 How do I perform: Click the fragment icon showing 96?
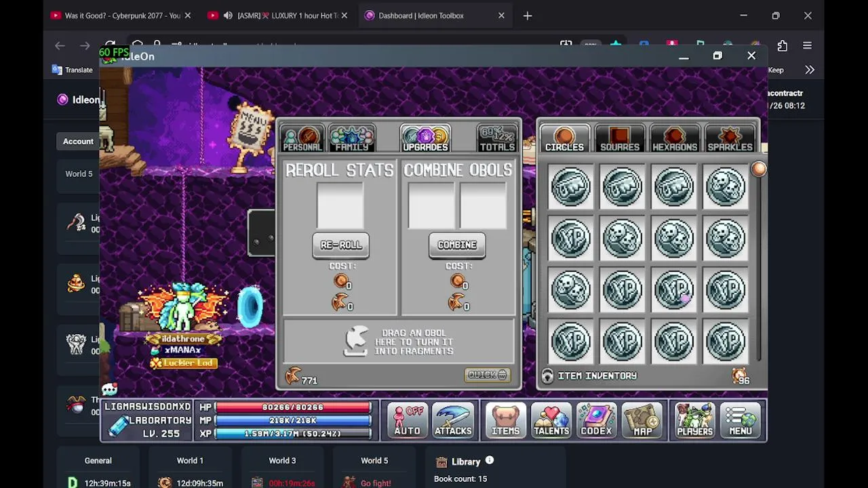739,375
